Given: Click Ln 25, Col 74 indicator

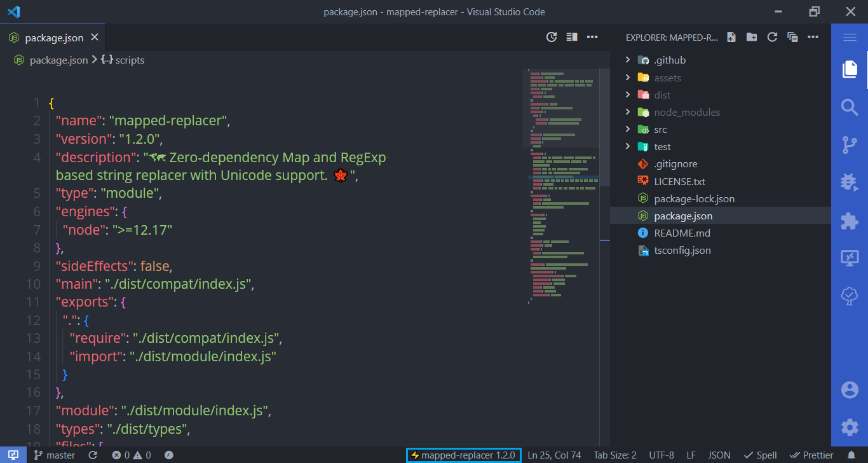Looking at the screenshot, I should point(554,455).
